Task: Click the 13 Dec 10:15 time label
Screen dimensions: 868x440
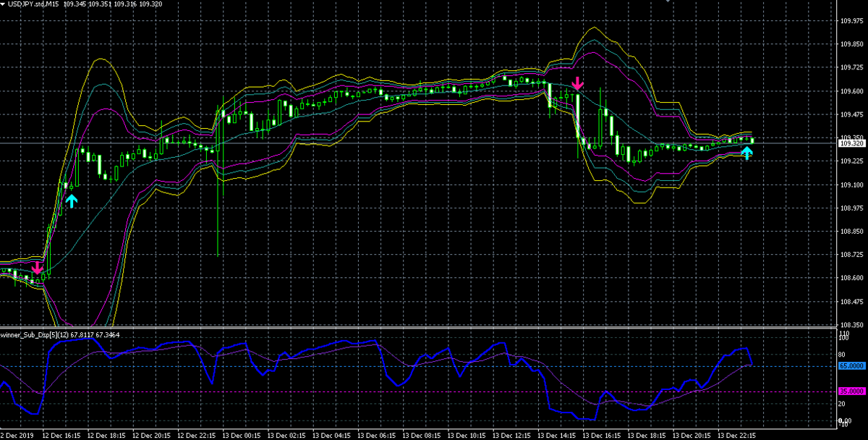Action: 467,436
